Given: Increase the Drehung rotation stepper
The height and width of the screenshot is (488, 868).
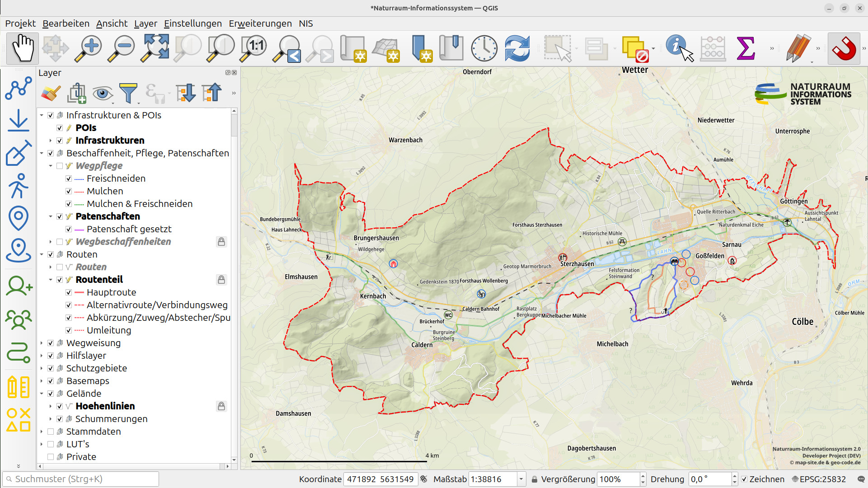Looking at the screenshot, I should point(735,476).
